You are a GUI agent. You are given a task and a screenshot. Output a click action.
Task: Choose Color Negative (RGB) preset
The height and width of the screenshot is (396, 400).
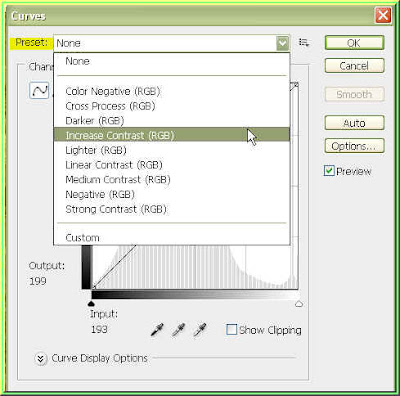[172, 91]
